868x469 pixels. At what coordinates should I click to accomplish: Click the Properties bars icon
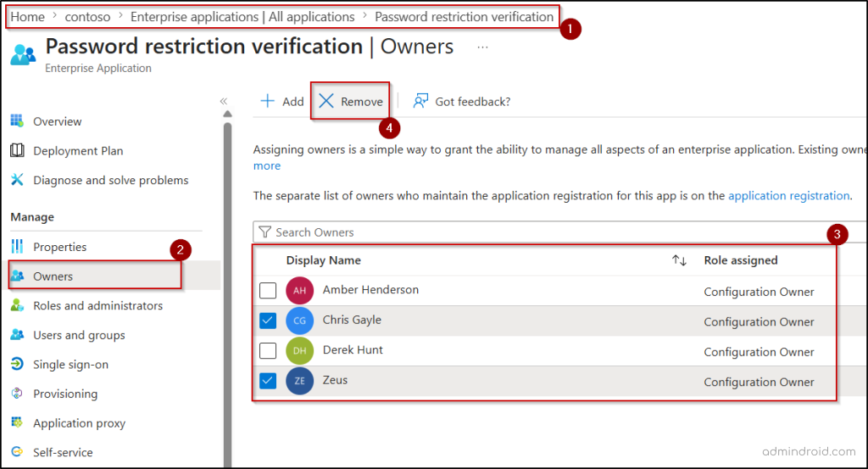pos(17,246)
